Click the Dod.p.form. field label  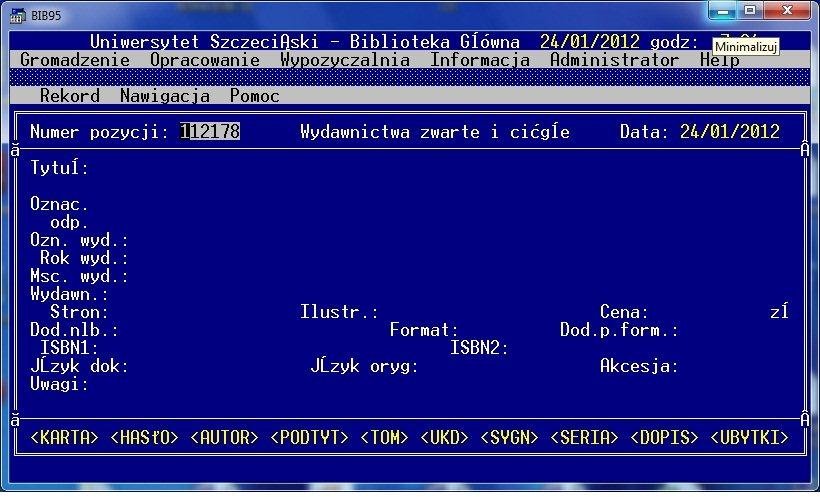click(x=619, y=330)
